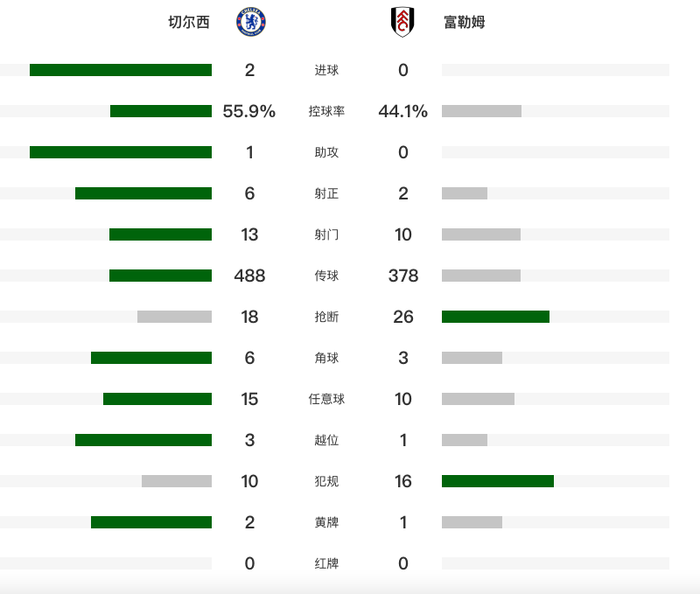This screenshot has width=700, height=594.
Task: Click Chelsea's passes value 488
Action: click(x=249, y=276)
